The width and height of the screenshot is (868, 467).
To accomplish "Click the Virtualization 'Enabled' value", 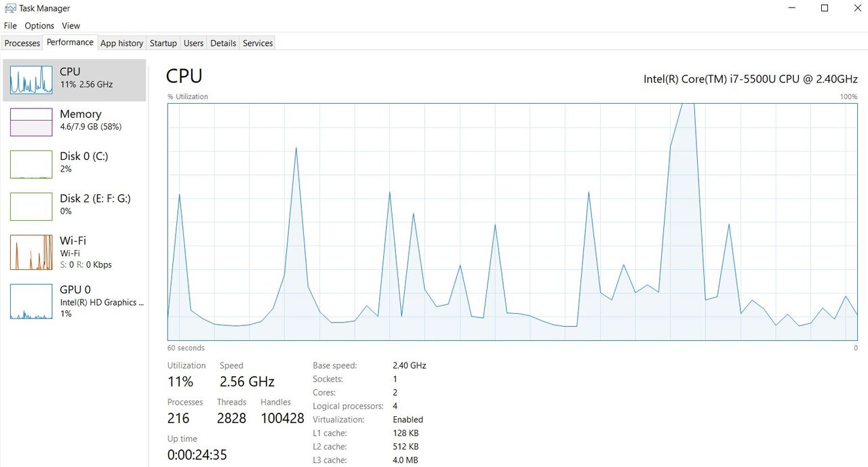I will click(408, 420).
